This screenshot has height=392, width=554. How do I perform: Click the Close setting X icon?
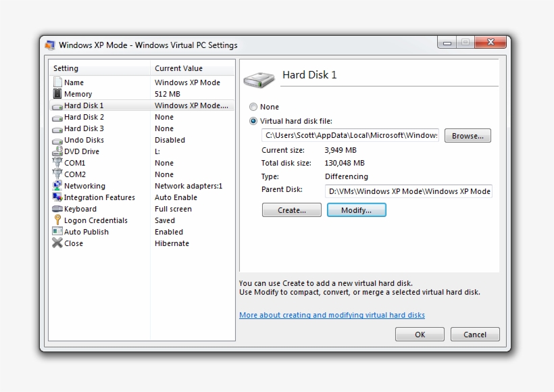tap(57, 243)
